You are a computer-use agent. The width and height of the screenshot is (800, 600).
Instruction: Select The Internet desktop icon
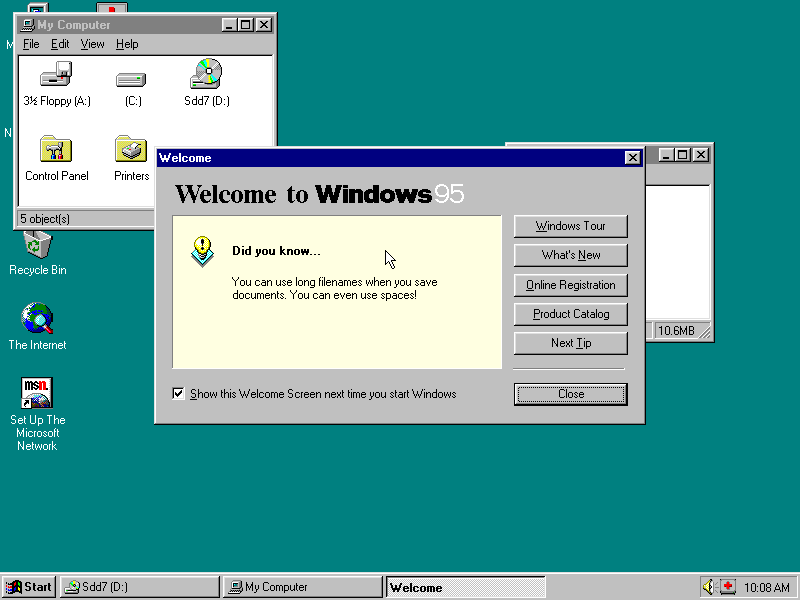click(x=37, y=318)
